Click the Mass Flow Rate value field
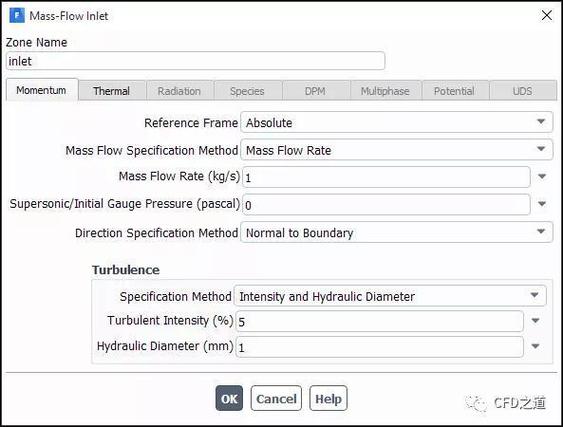The height and width of the screenshot is (427, 563). (x=386, y=177)
